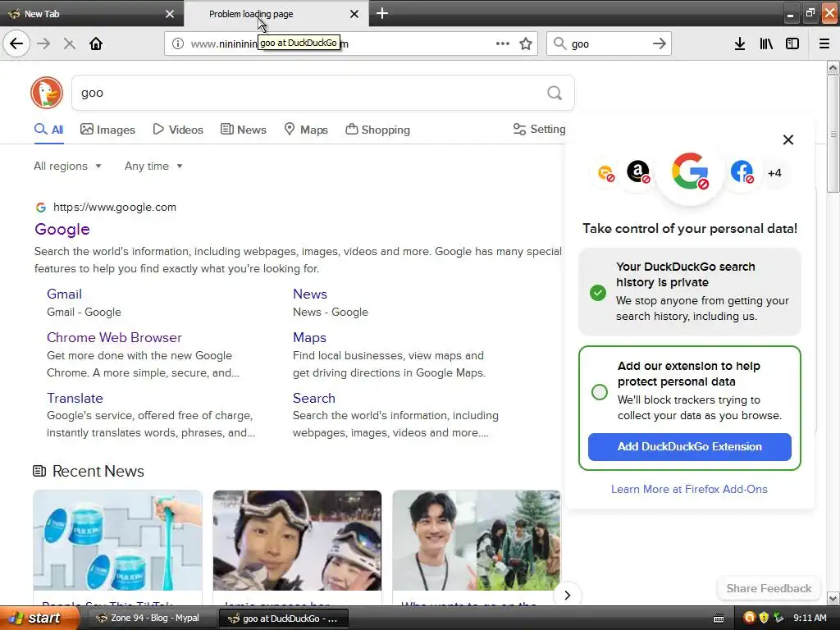
Task: Switch to Maps results
Action: 306,130
